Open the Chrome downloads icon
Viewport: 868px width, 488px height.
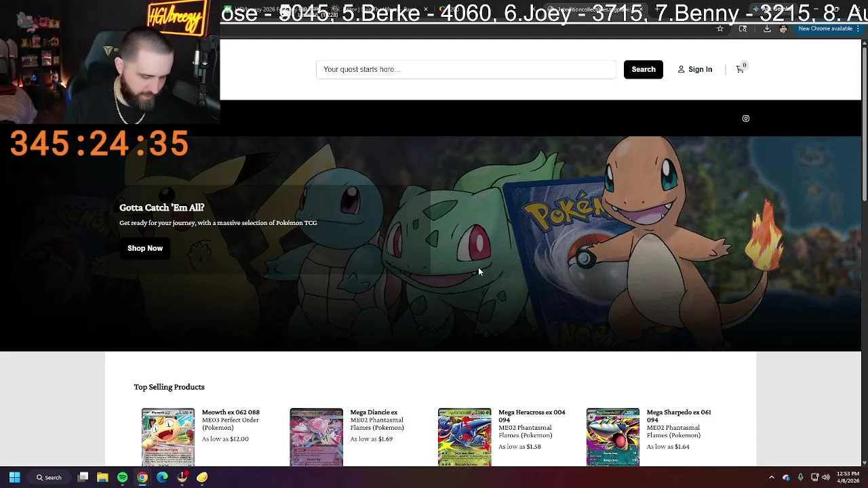pos(767,28)
